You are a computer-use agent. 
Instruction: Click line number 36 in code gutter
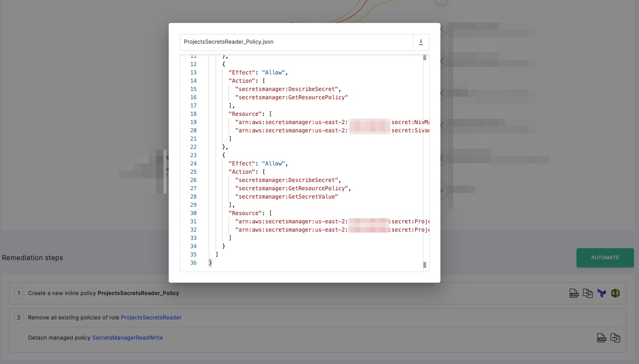point(193,263)
